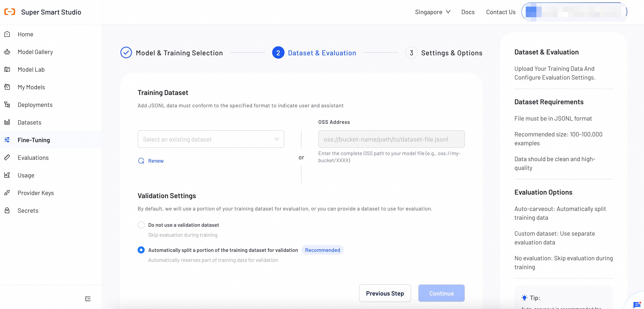Viewport: 644px width, 309px height.
Task: Click the 'Dataset Requirements' heading
Action: (549, 102)
